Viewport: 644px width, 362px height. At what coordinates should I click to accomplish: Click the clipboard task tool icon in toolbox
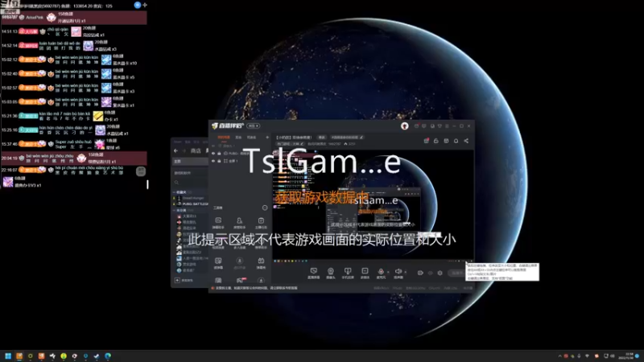click(x=261, y=220)
